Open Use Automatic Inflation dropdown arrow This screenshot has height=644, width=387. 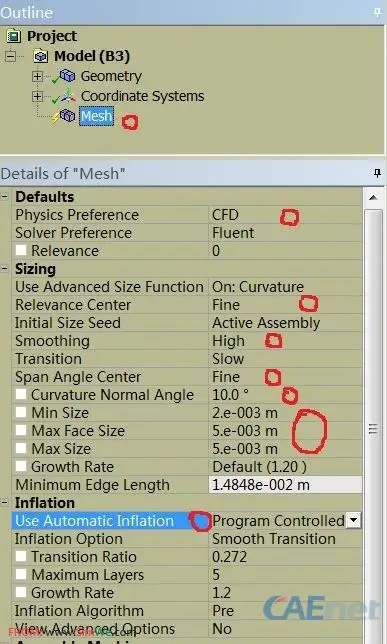353,521
